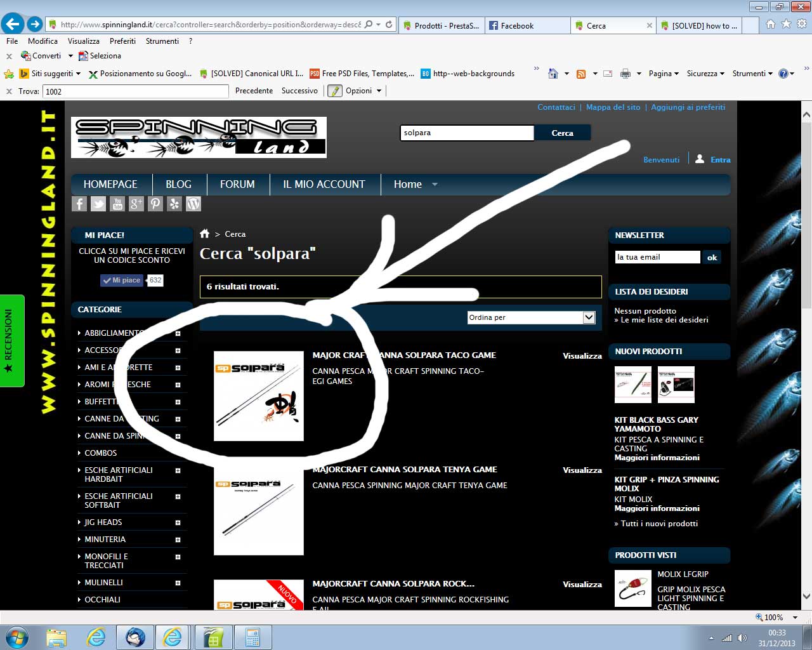Open the IE Tools gear icon
Image resolution: width=812 pixels, height=650 pixels.
pyautogui.click(x=802, y=24)
